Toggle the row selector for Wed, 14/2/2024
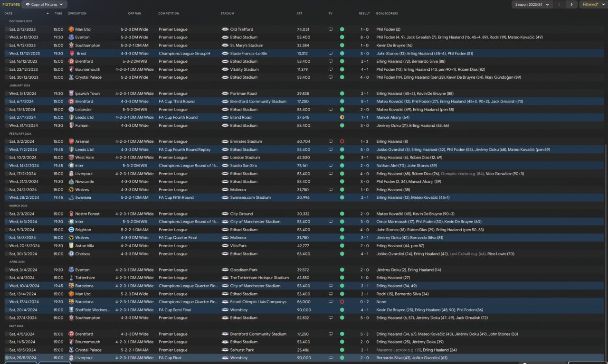 (7, 166)
